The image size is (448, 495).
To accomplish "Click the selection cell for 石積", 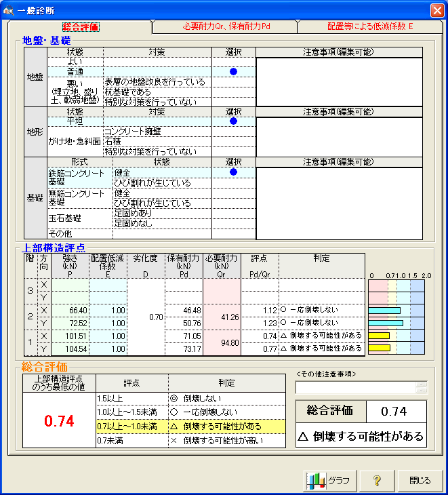I will pos(233,142).
